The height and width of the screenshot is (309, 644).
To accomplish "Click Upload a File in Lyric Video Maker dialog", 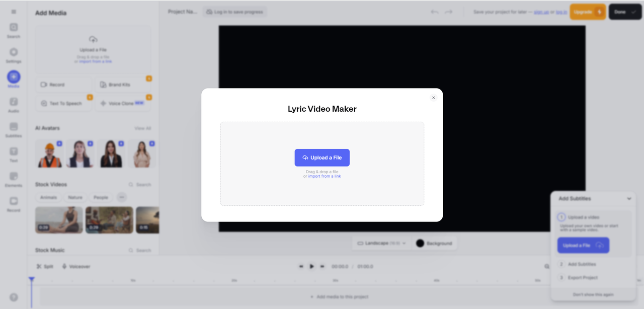I will pyautogui.click(x=322, y=158).
